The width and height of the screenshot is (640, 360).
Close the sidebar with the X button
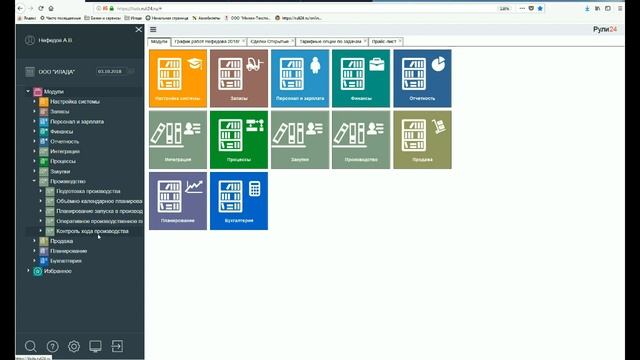point(139,29)
